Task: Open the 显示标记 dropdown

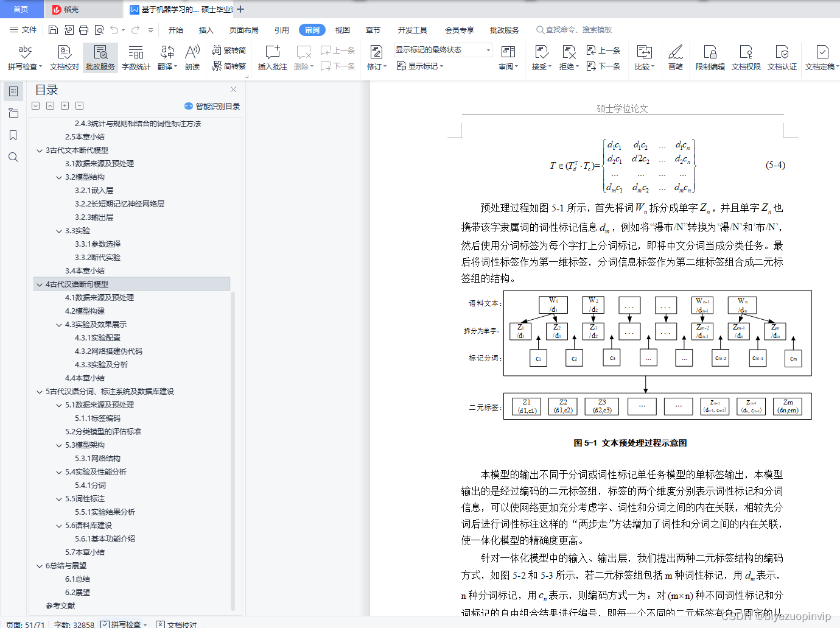Action: tap(420, 66)
